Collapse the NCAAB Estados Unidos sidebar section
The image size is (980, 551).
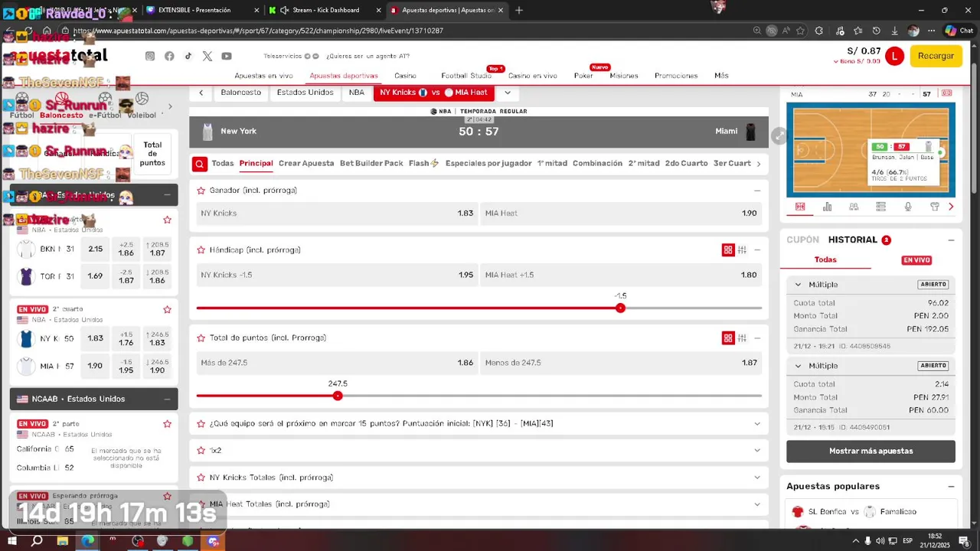coord(167,399)
